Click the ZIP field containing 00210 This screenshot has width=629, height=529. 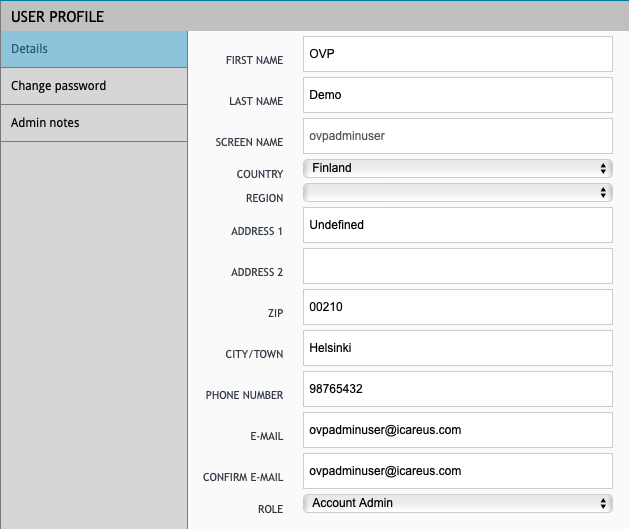456,307
